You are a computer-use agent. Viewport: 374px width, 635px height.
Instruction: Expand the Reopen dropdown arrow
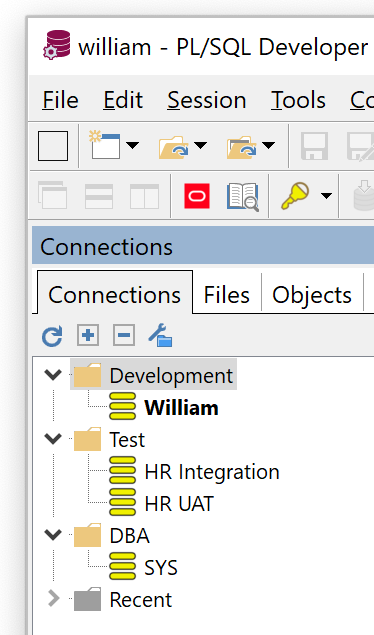point(268,145)
